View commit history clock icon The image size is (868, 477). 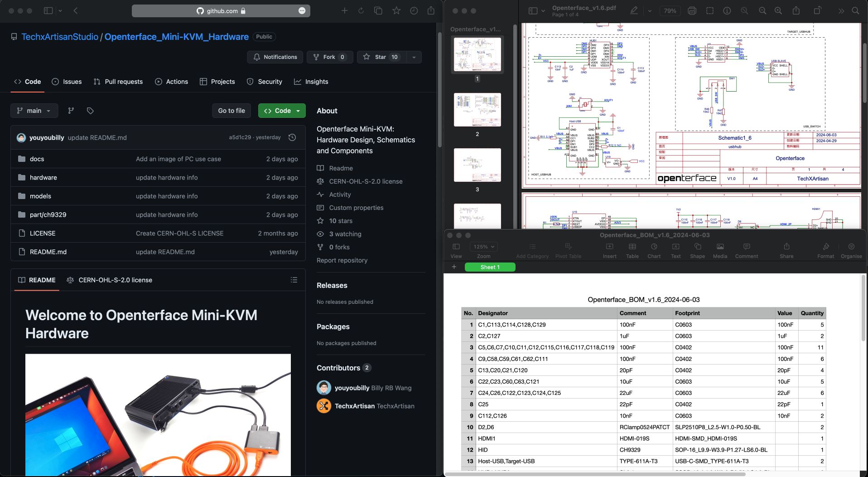tap(292, 137)
